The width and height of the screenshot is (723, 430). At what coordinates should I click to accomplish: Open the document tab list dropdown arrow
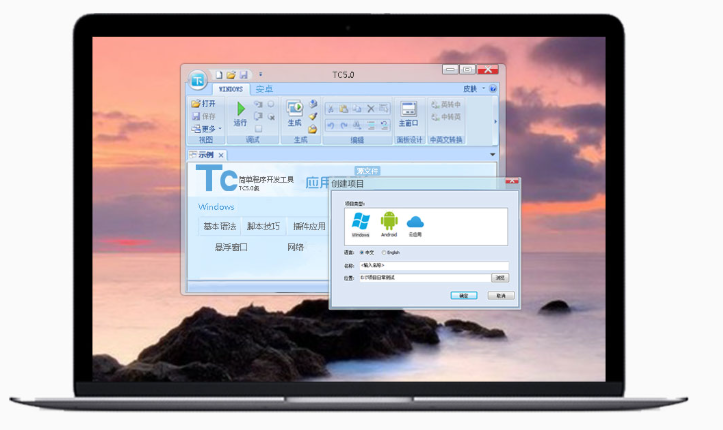coord(492,155)
